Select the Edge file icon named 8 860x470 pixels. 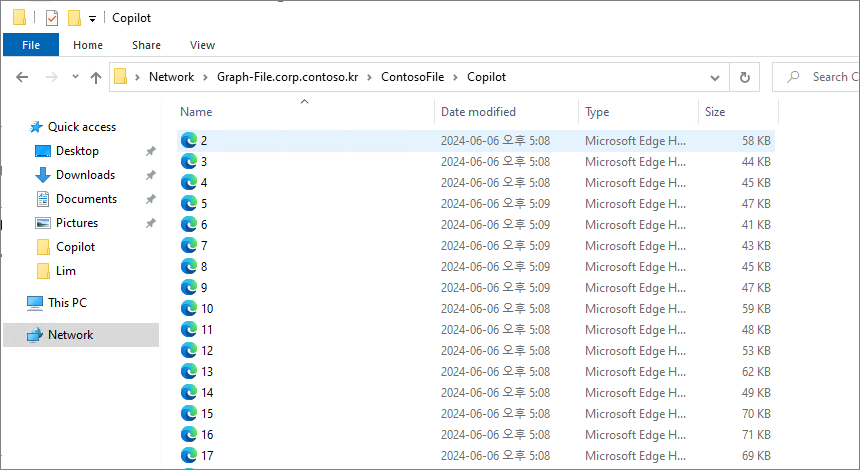[189, 267]
